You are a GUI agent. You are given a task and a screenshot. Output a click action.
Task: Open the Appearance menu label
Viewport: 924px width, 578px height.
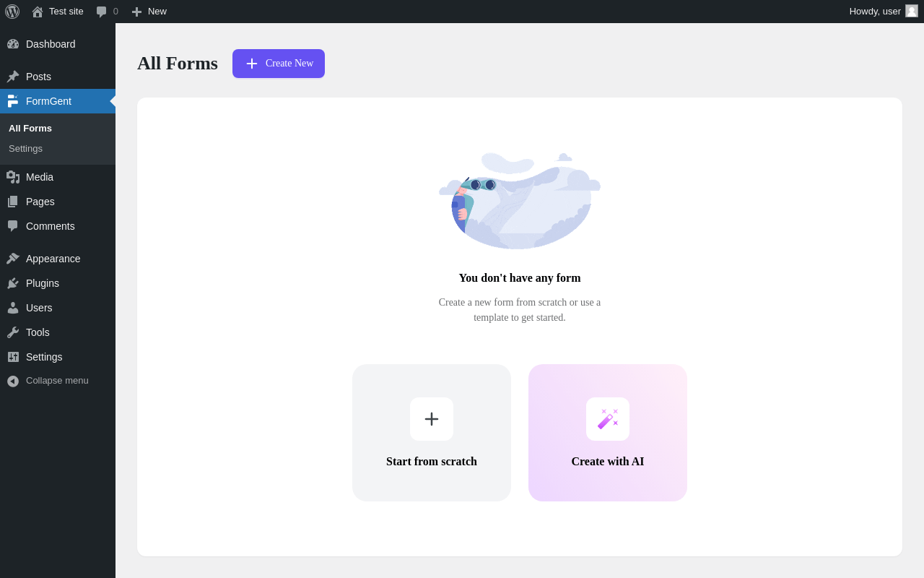pyautogui.click(x=53, y=259)
